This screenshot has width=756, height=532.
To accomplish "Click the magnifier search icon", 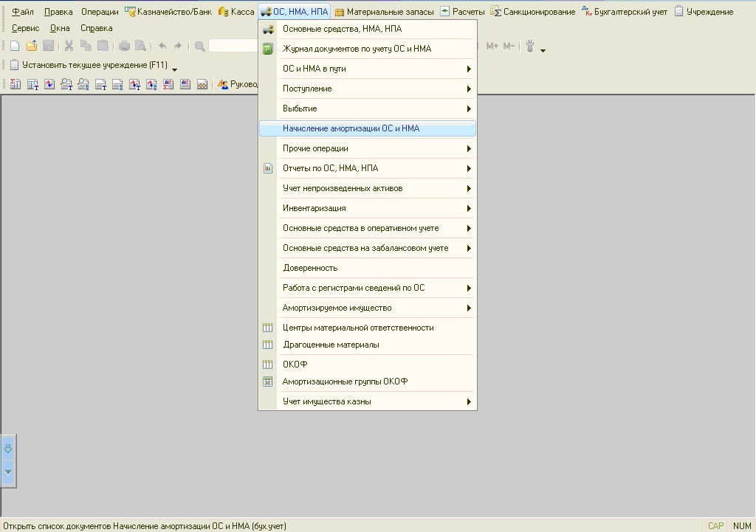I will click(199, 46).
